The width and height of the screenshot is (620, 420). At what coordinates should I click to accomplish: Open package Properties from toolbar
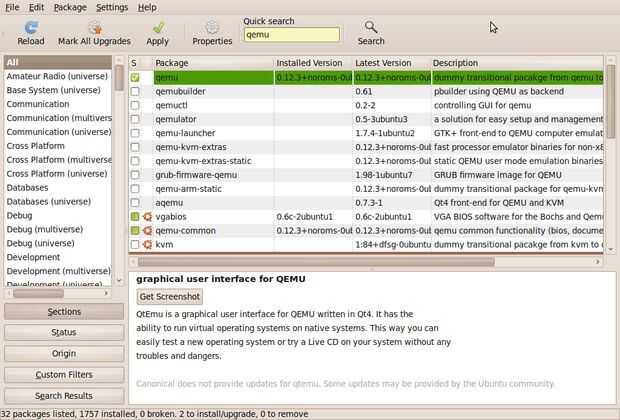pos(212,33)
